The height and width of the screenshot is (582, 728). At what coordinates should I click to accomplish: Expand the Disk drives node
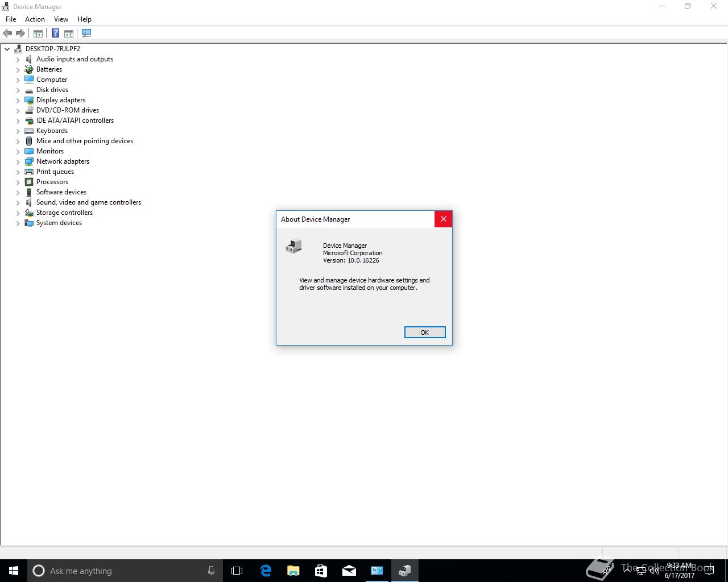pos(18,90)
